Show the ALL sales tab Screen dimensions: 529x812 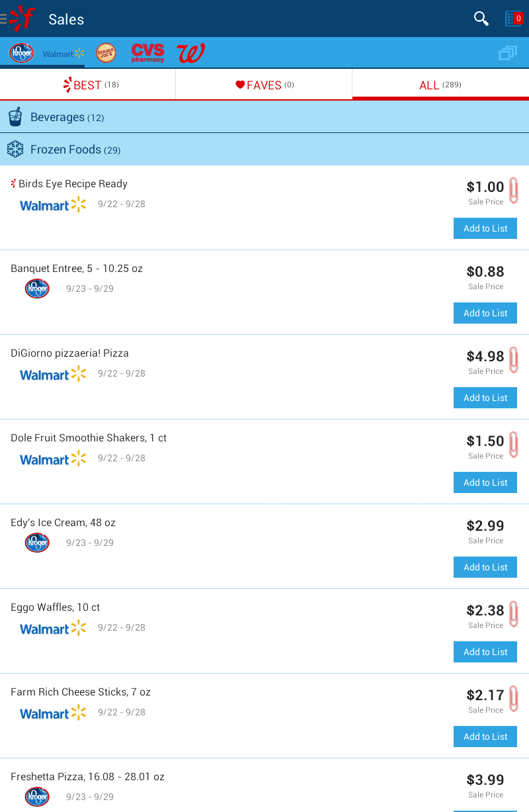[440, 85]
